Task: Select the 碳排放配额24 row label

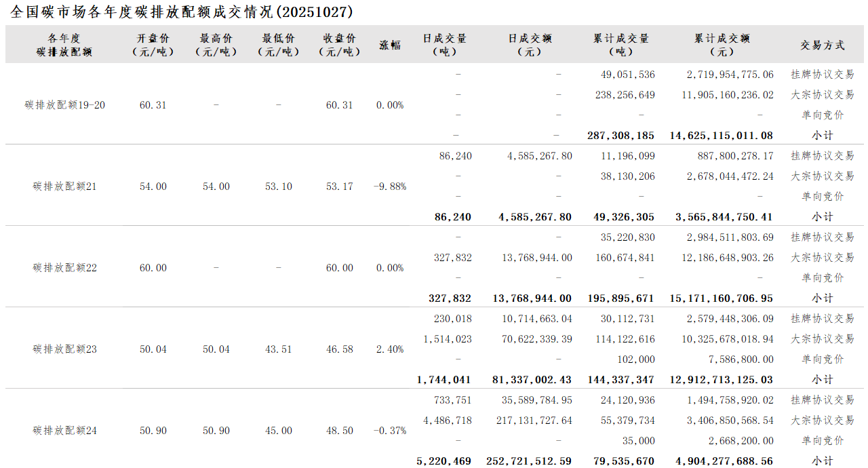Action: [x=65, y=431]
